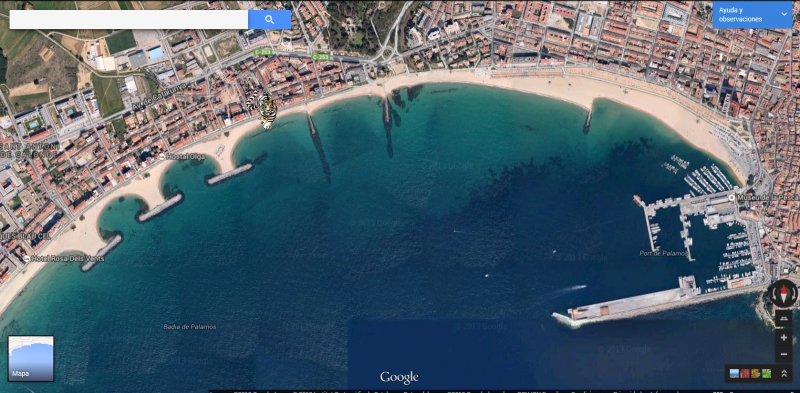Toggle the tilt view button
The height and width of the screenshot is (393, 800).
[784, 319]
